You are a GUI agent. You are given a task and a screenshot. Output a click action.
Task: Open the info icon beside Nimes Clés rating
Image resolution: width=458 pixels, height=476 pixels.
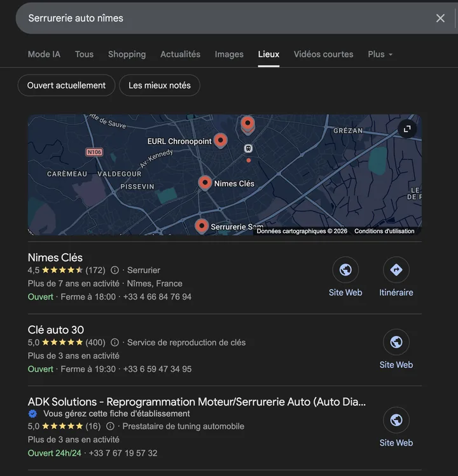[114, 270]
